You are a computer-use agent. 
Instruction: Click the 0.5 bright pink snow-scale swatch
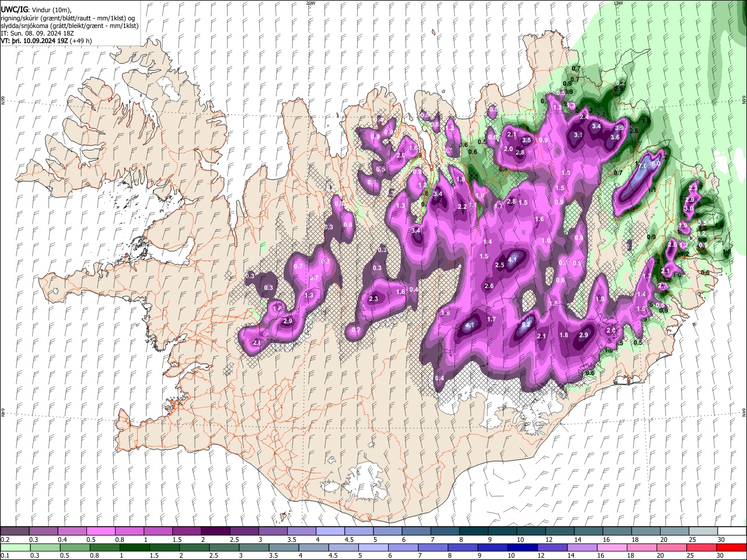[x=100, y=531]
